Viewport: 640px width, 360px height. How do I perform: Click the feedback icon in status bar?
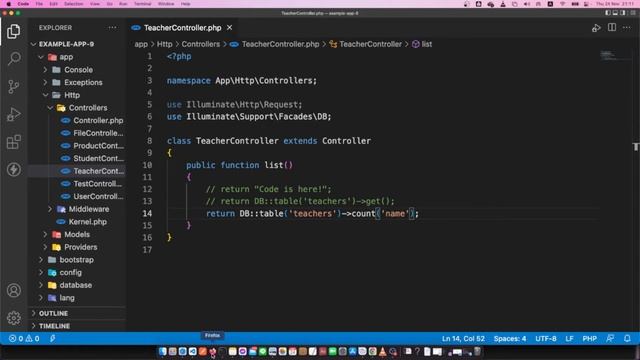click(610, 338)
